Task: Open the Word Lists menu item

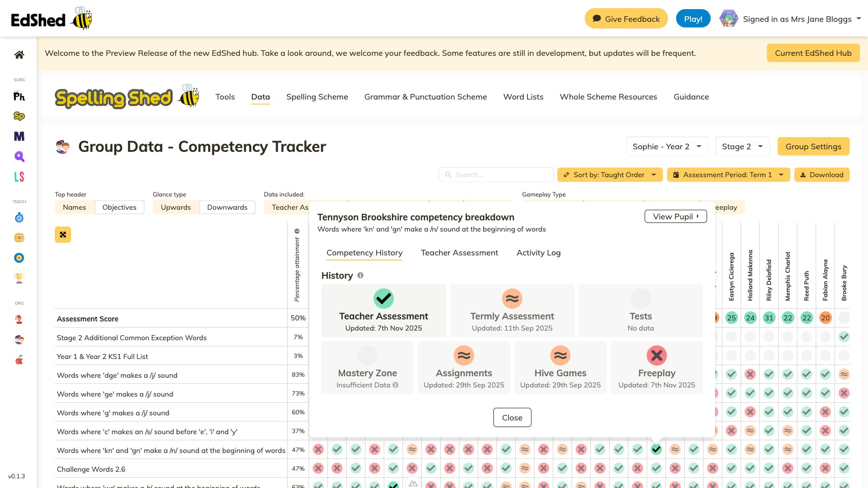Action: (x=523, y=97)
